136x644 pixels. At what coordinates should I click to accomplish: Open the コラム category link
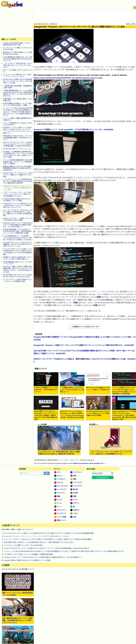click(75, 513)
